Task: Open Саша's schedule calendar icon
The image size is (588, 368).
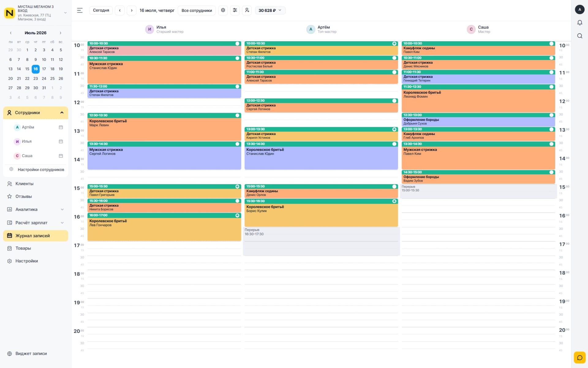Action: [x=61, y=156]
